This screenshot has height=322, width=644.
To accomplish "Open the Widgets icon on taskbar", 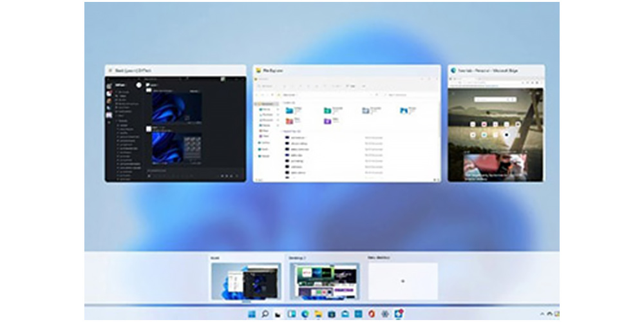I will (x=291, y=314).
